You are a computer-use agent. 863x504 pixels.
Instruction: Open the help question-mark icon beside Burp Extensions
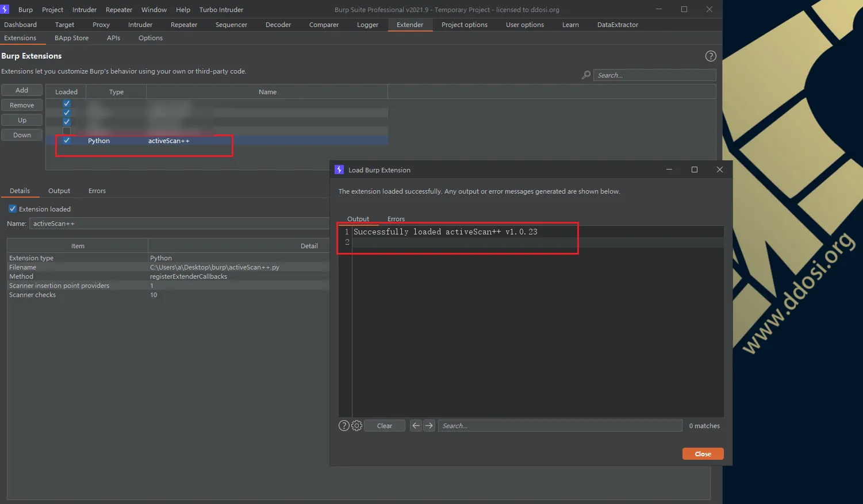[x=711, y=56]
